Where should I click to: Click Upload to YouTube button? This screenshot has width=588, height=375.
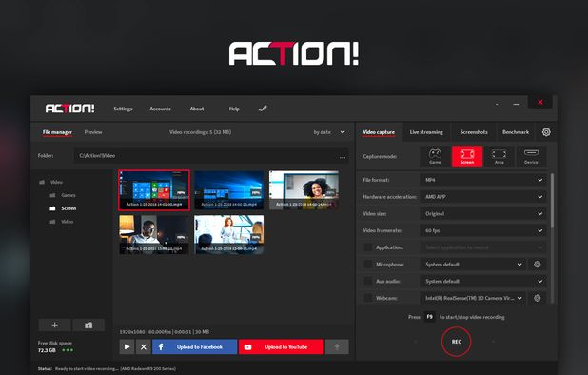click(x=282, y=346)
